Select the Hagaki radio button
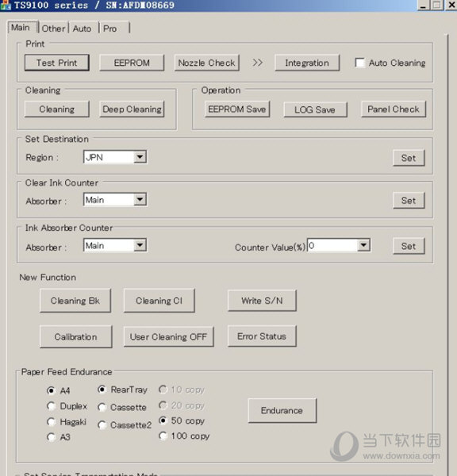This screenshot has height=476, width=457. pos(51,422)
